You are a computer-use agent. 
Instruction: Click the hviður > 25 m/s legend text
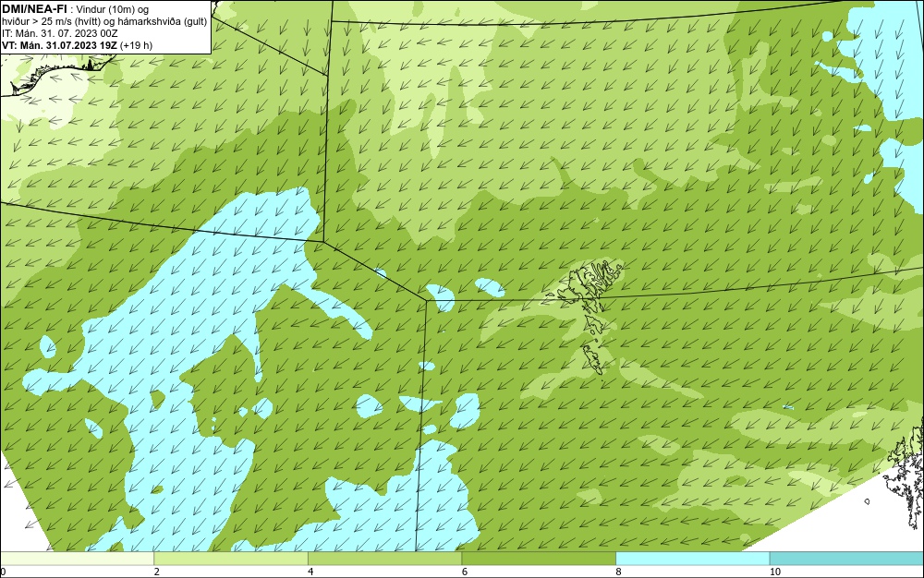(x=104, y=21)
